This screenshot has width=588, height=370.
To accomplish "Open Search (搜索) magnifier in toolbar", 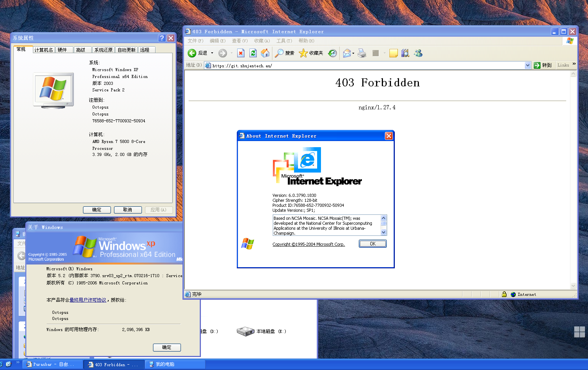I will click(x=280, y=53).
